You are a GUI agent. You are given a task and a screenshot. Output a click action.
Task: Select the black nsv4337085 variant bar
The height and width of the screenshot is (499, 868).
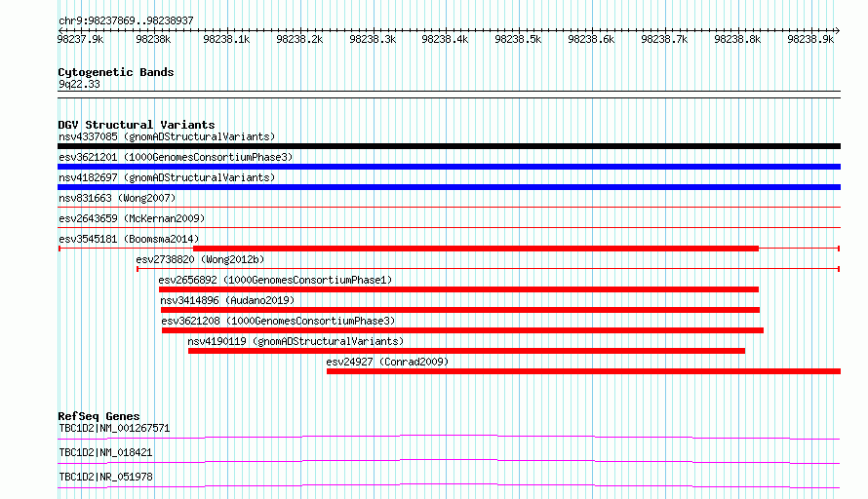click(x=449, y=146)
